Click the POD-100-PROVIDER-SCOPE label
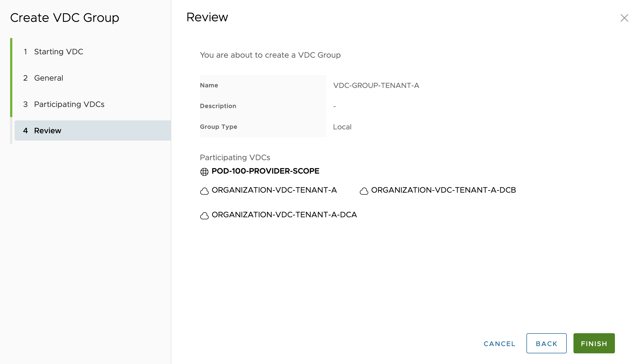This screenshot has height=364, width=639. click(x=265, y=171)
